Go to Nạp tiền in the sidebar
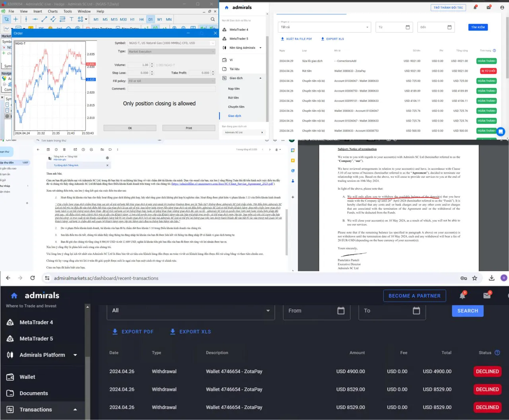Viewport: 509px width, 420px height. (x=234, y=89)
